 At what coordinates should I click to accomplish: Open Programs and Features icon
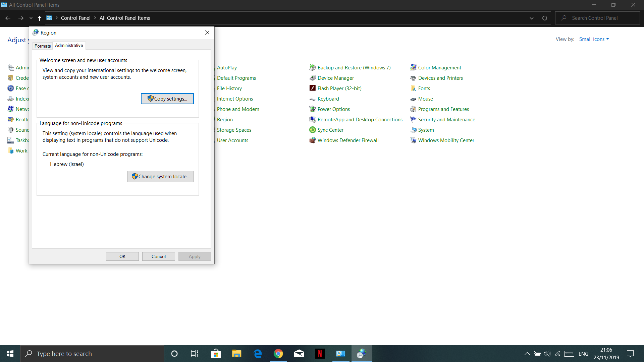[413, 109]
